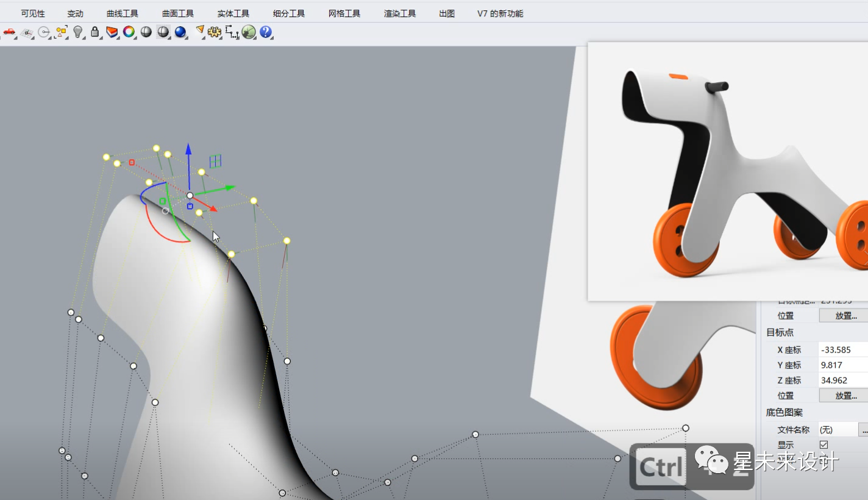Screen dimensions: 868x500
Task: Click the red car icon in the toolbar
Action: 9,32
